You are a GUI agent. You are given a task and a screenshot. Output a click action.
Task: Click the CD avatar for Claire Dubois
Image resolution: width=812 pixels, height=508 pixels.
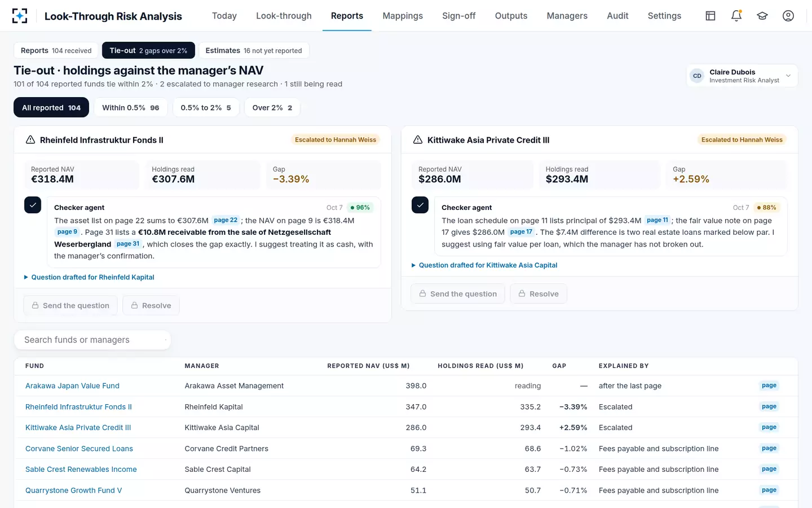pyautogui.click(x=698, y=76)
